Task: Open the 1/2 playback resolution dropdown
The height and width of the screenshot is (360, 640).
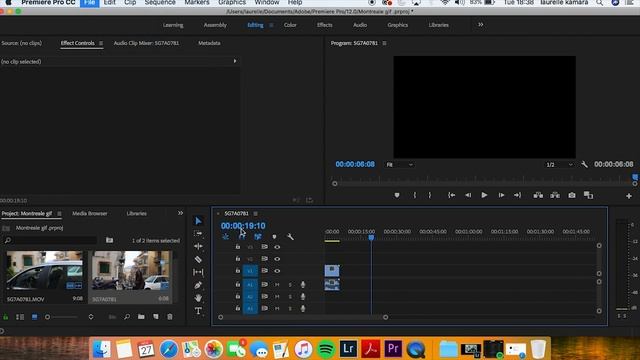Action: click(x=560, y=164)
